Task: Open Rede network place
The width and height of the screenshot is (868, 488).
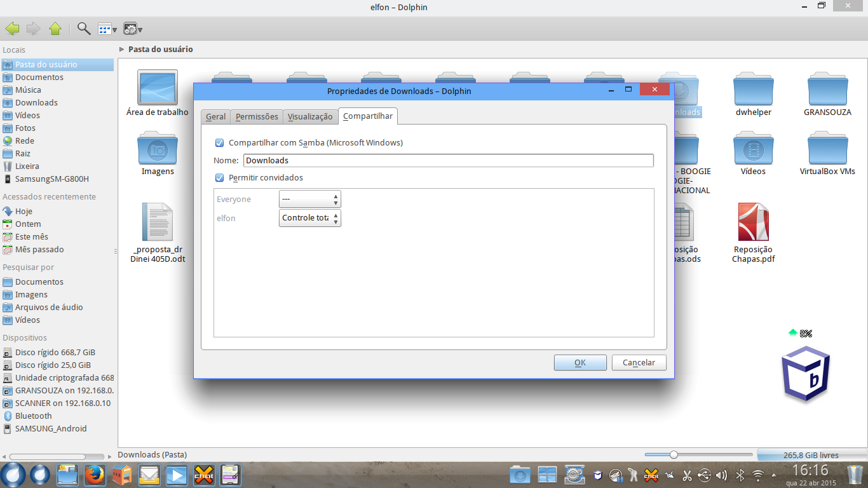Action: [25, 140]
